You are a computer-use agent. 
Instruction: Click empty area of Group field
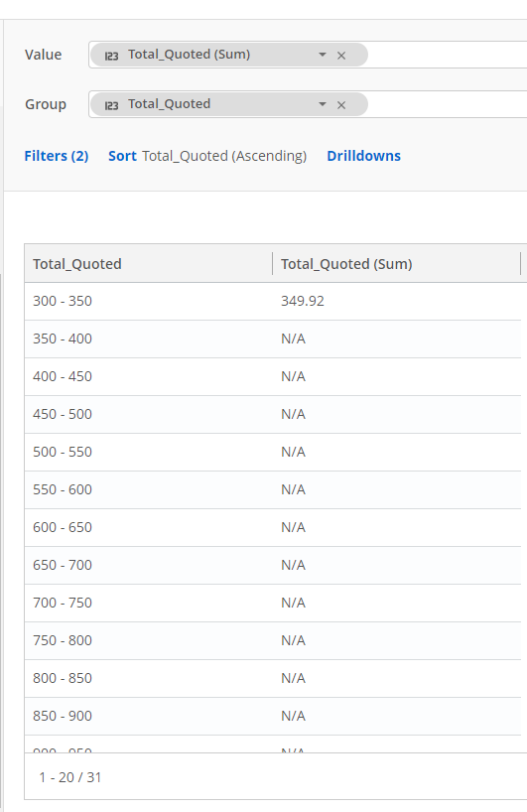tap(448, 104)
